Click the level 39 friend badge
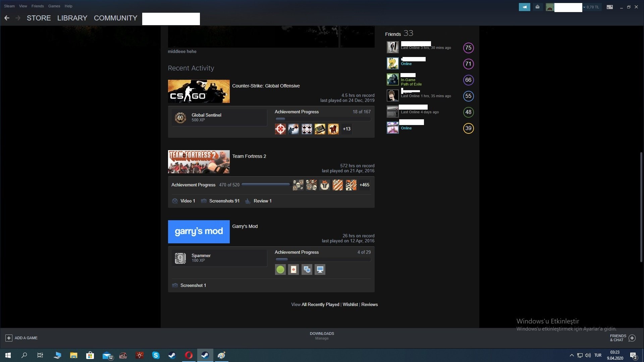This screenshot has height=362, width=644. 469,128
